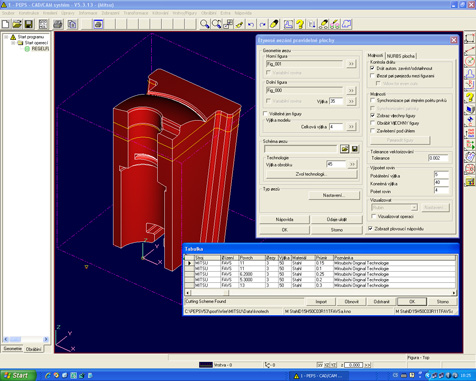Toggle Volitelné jen figury checkbox
The width and height of the screenshot is (476, 381).
(265, 113)
